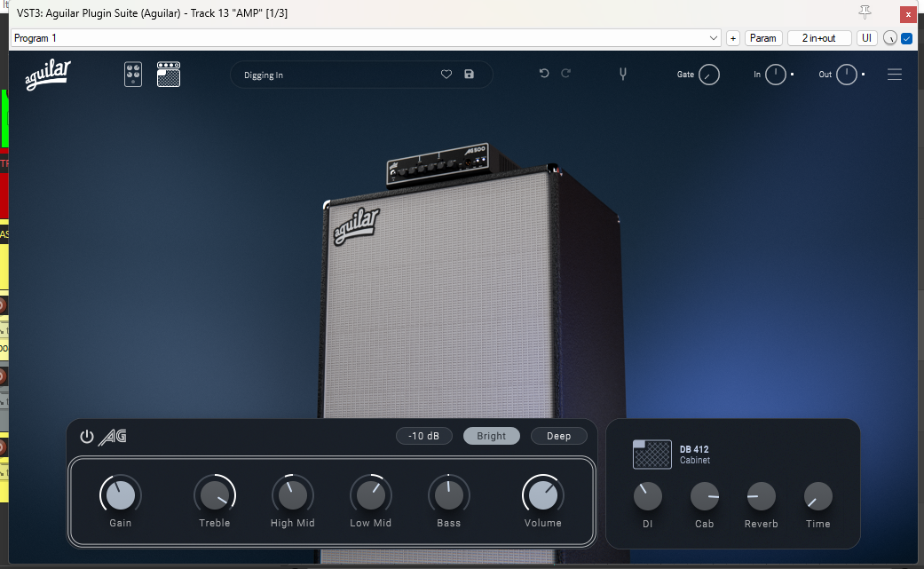Click the DB 412 Cabinet label
The image size is (924, 569).
click(x=695, y=454)
